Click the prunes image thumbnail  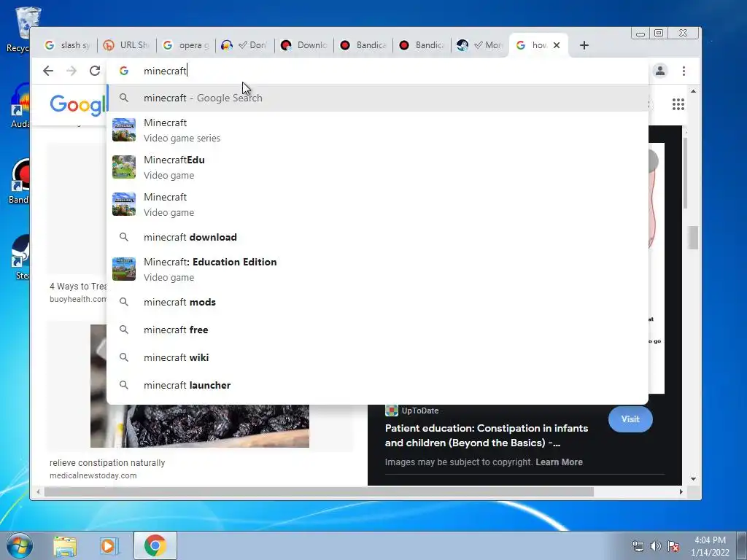coord(200,426)
